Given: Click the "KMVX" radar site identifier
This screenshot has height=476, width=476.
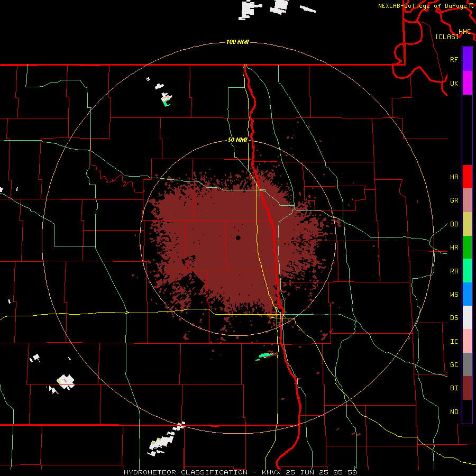Looking at the screenshot, I should (x=272, y=472).
